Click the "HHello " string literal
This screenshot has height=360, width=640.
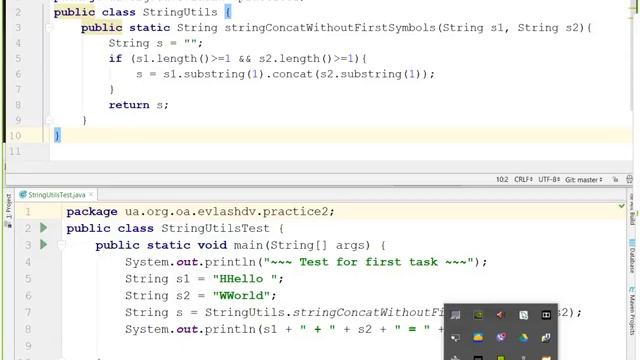pos(245,279)
